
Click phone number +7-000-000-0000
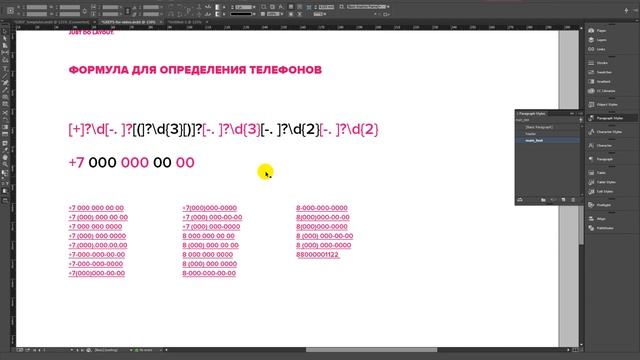pyautogui.click(x=96, y=264)
